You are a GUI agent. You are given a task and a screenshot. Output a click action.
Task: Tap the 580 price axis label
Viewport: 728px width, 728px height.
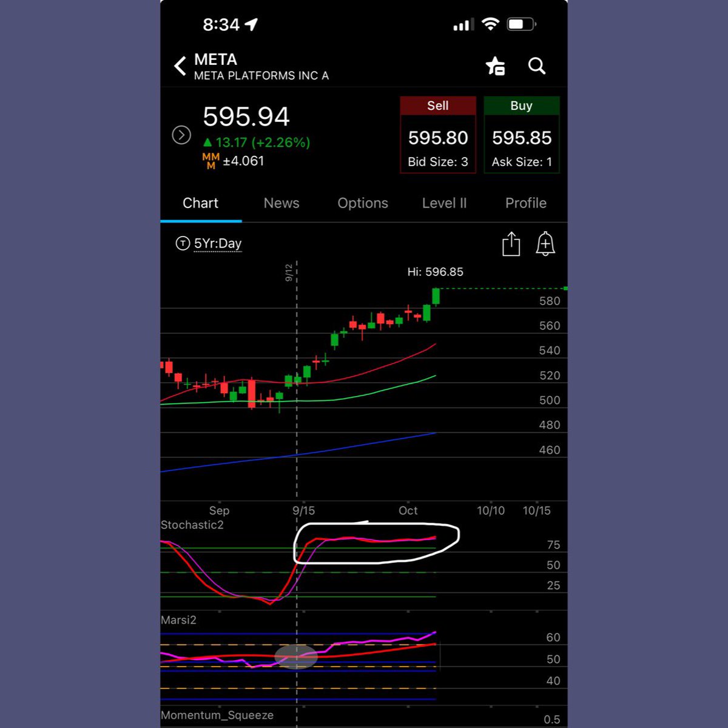pos(550,301)
